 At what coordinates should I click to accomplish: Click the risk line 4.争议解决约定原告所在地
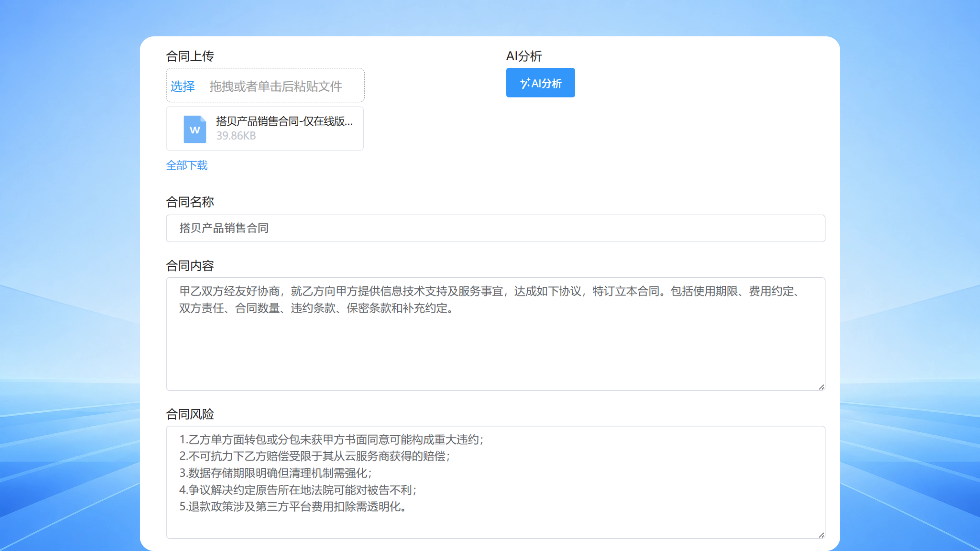pyautogui.click(x=298, y=490)
